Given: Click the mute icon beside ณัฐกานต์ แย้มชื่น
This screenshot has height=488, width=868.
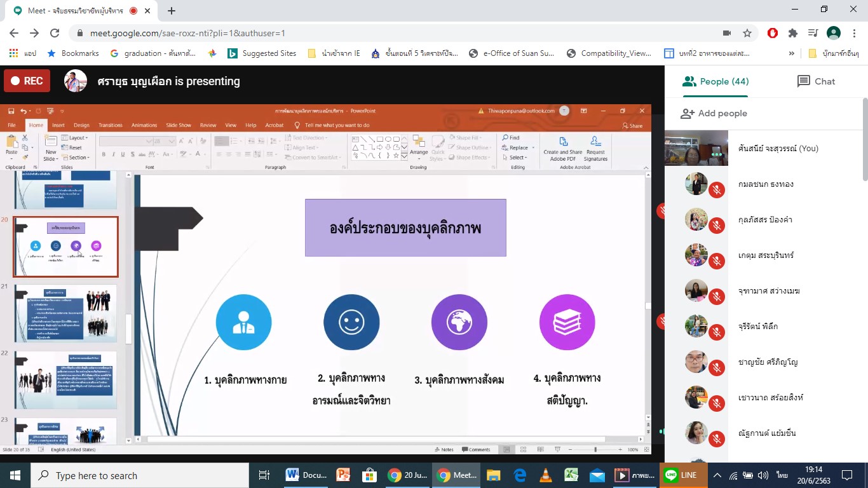Looking at the screenshot, I should click(717, 438).
